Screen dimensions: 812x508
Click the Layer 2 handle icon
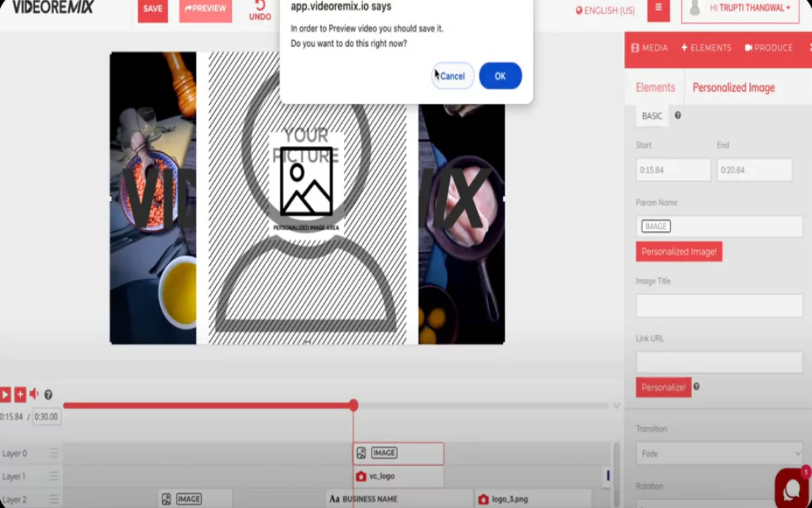tap(53, 499)
